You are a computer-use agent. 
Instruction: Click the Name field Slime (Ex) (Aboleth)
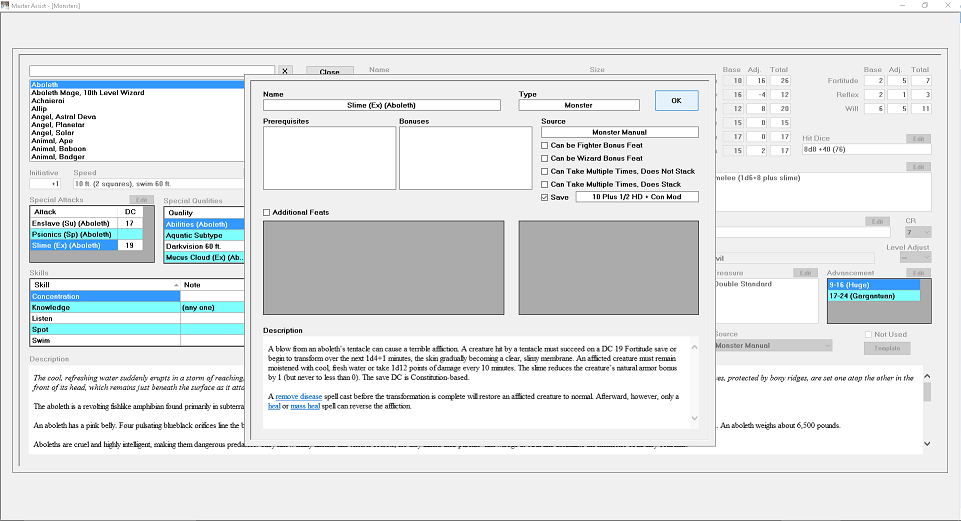pyautogui.click(x=382, y=105)
